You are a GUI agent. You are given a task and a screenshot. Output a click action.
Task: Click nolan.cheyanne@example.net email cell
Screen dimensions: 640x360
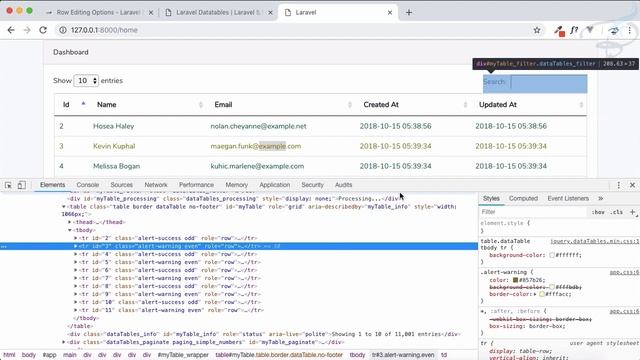258,126
